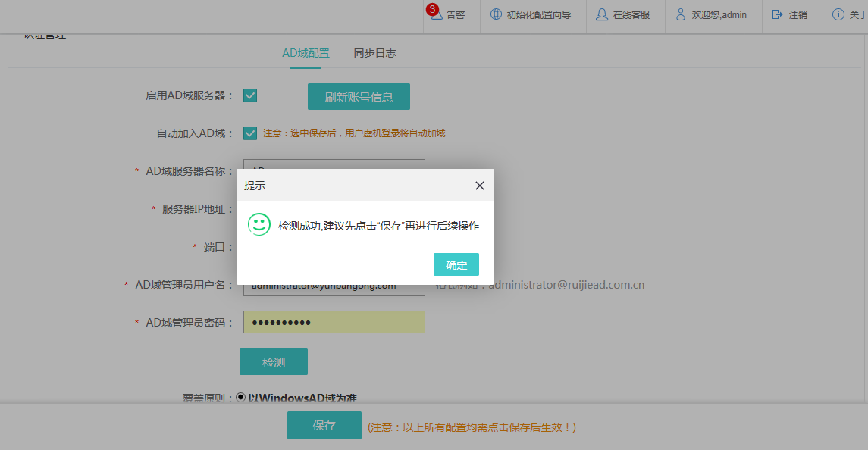
Task: Switch to the AD域配置 tab
Action: coord(306,53)
